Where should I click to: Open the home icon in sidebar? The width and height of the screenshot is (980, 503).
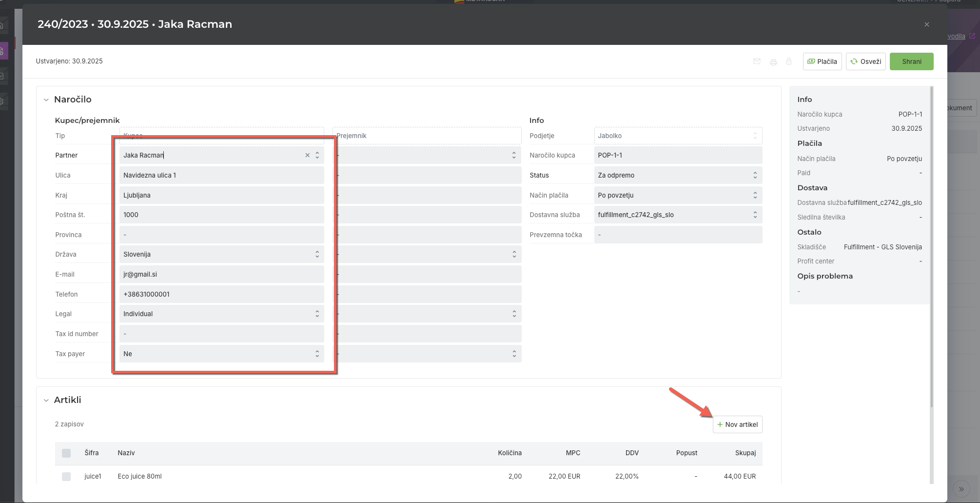tap(2, 25)
